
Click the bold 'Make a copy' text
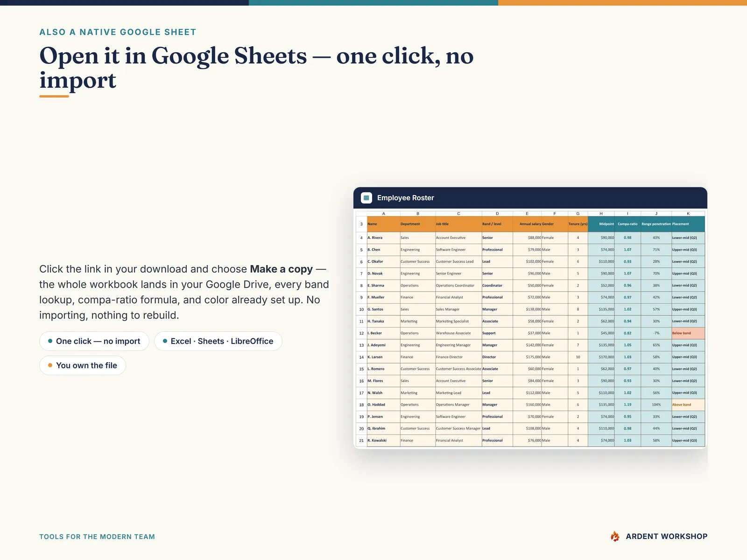point(281,269)
